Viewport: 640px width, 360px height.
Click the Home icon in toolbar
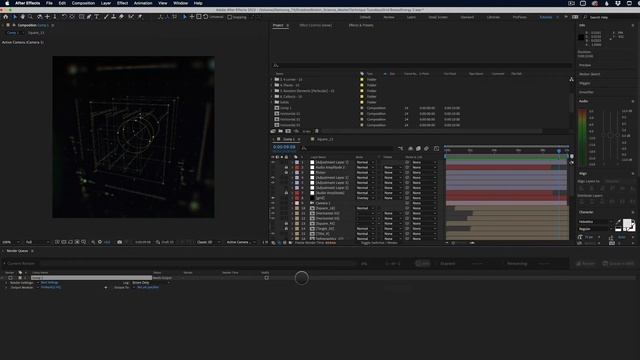[x=5, y=17]
